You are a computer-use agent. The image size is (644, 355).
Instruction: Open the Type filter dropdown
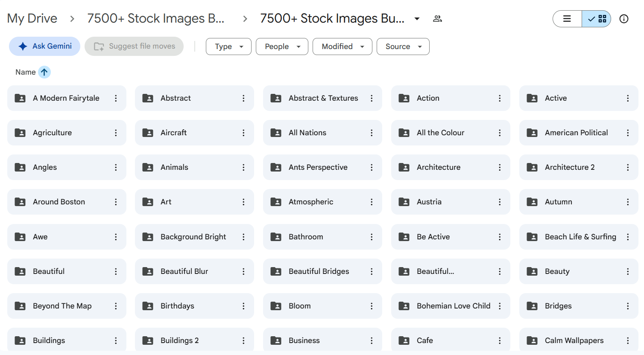point(228,47)
